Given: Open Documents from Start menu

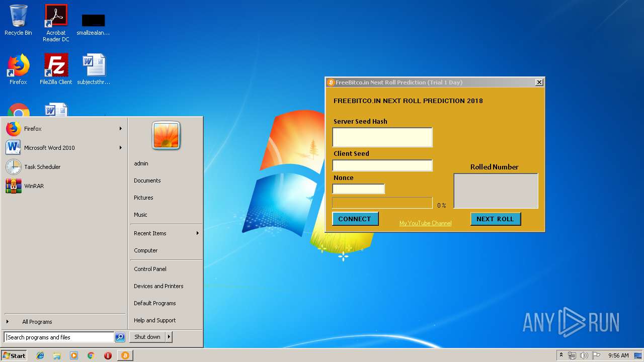Looking at the screenshot, I should click(x=147, y=180).
